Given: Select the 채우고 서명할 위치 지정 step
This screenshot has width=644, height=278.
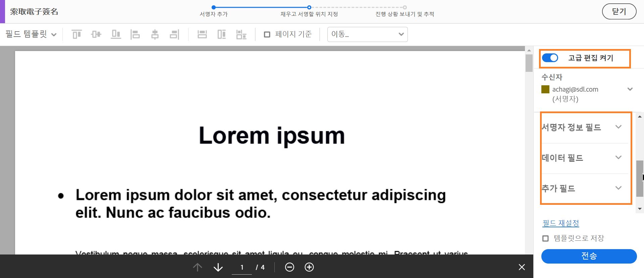Looking at the screenshot, I should click(309, 11).
